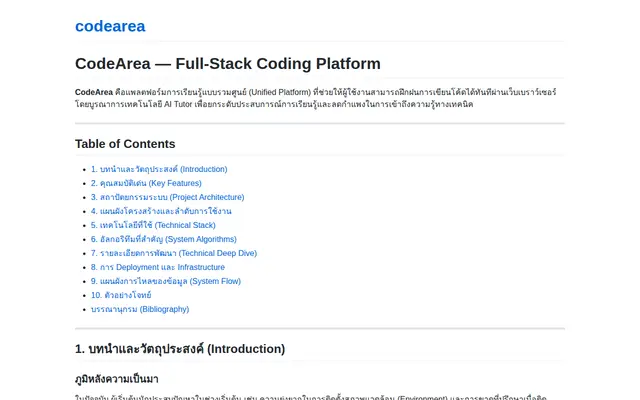The width and height of the screenshot is (640, 400).
Task: Select the '1. Introduction' section heading
Action: tap(180, 349)
